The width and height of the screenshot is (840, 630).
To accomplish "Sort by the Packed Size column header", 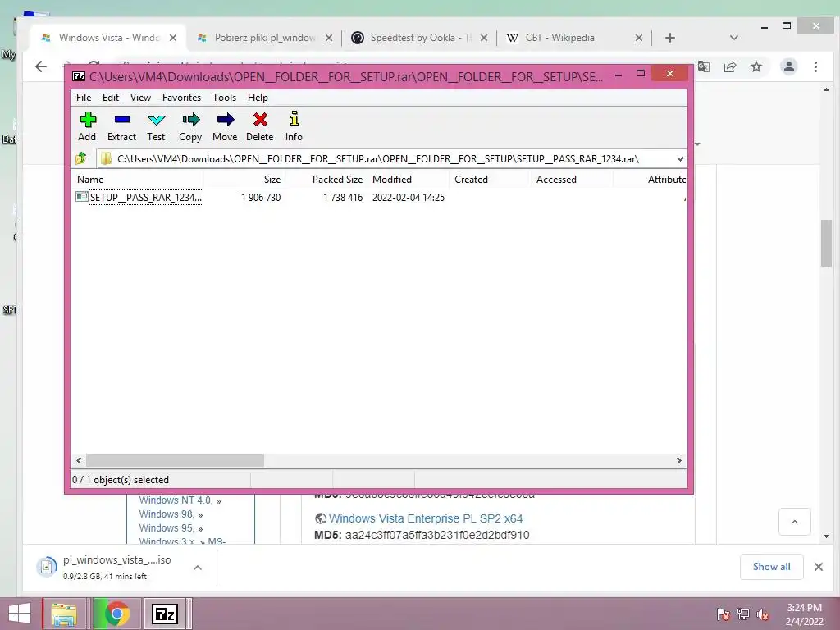I will 326,180.
